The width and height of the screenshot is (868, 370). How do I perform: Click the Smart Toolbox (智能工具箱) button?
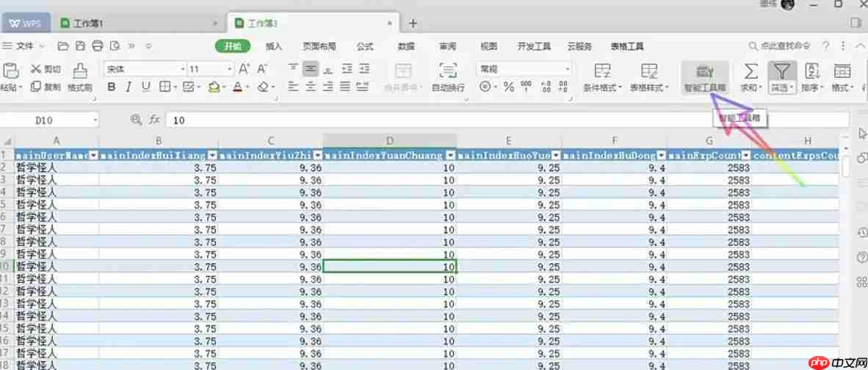(x=705, y=77)
